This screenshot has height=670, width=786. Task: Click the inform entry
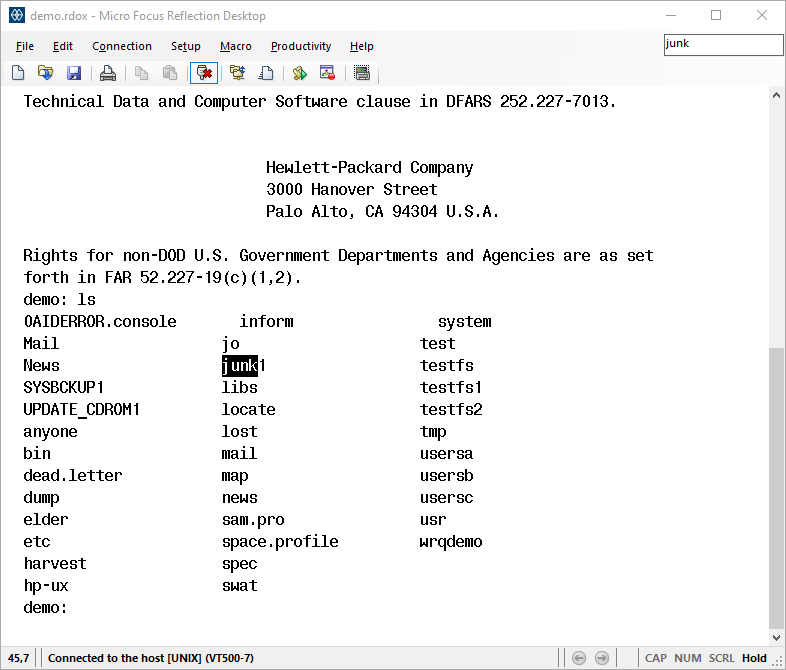coord(267,321)
